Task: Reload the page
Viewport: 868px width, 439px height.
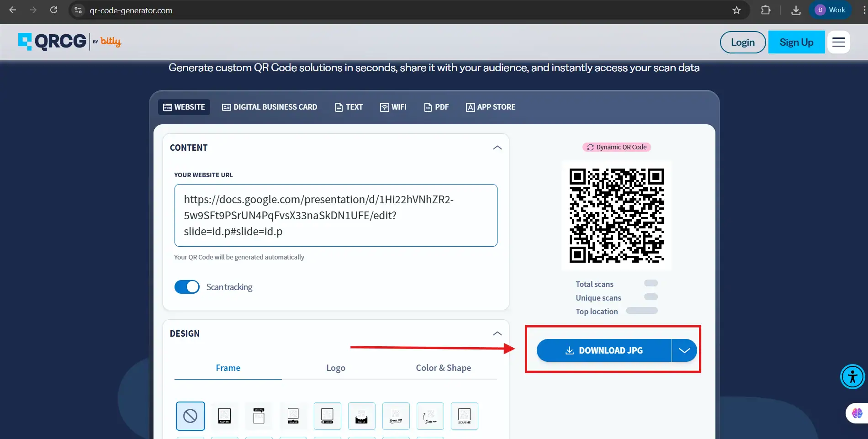Action: click(x=53, y=10)
